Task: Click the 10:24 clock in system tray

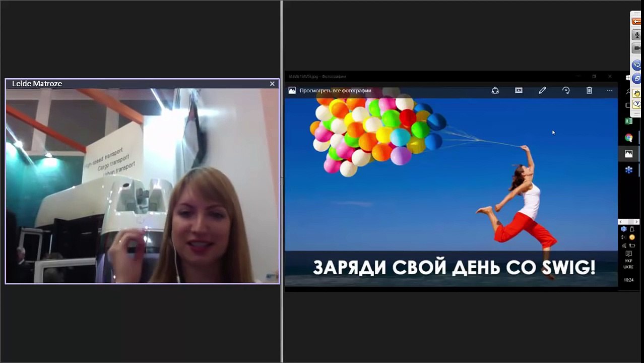Action: tap(628, 280)
